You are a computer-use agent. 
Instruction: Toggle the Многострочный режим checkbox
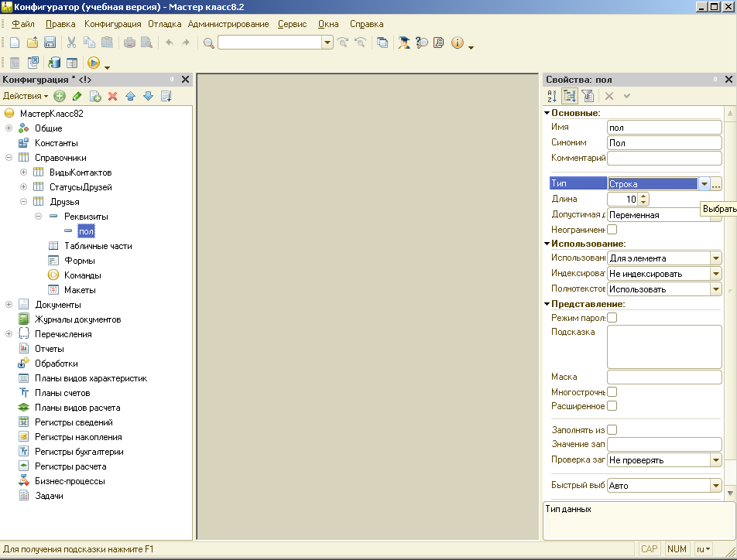(612, 392)
